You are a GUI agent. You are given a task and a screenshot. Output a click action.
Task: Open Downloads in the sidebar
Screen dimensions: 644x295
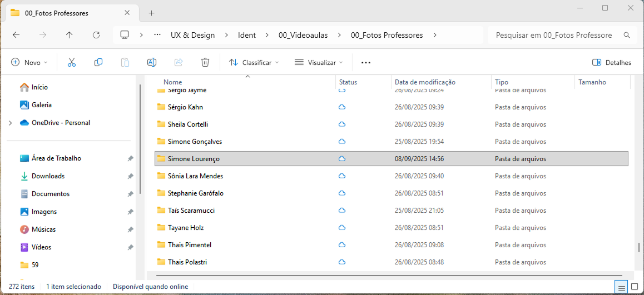pyautogui.click(x=48, y=176)
